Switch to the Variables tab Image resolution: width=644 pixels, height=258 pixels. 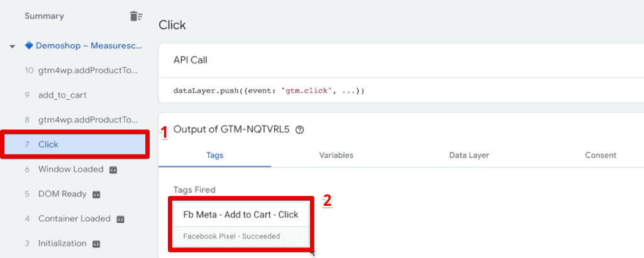point(336,155)
